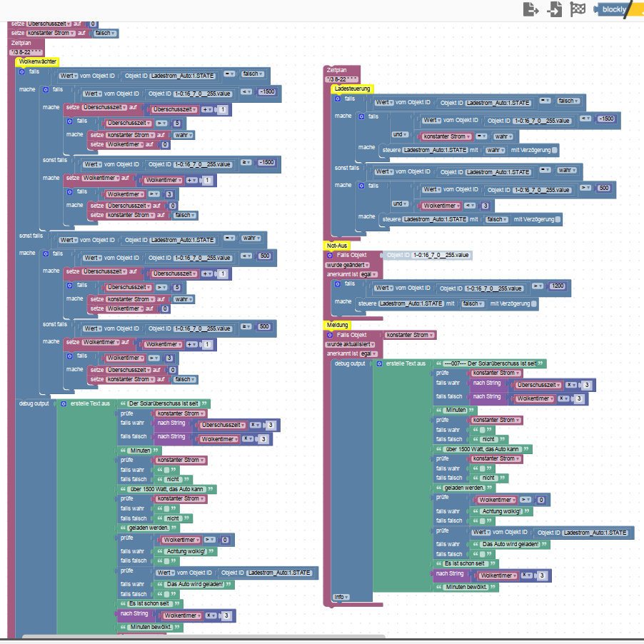Open gear on right 'falls' with 'und' and 500

point(361,186)
